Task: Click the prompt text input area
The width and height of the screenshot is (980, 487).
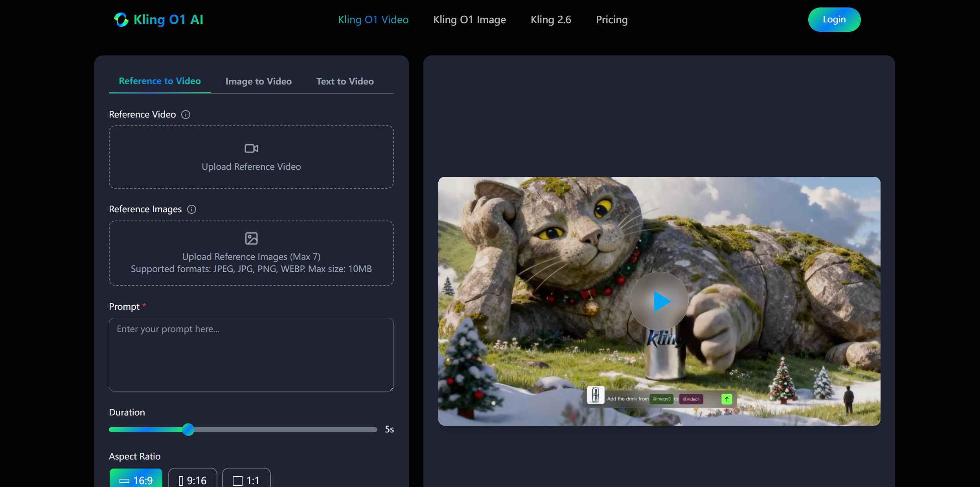Action: click(x=250, y=354)
